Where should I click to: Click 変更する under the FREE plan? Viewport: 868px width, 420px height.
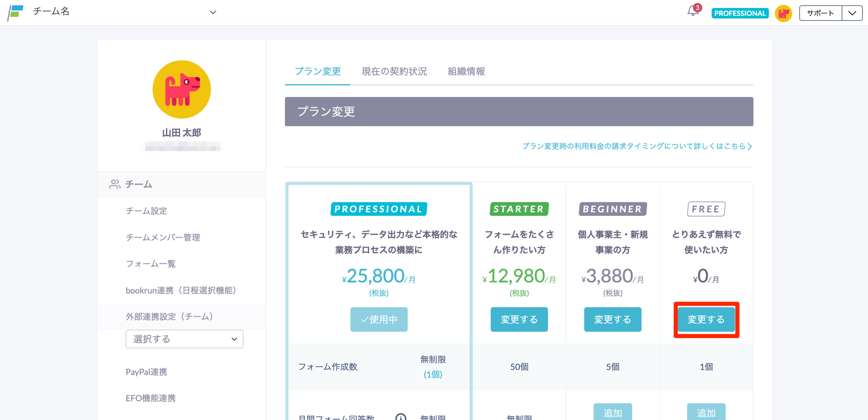[x=706, y=320]
